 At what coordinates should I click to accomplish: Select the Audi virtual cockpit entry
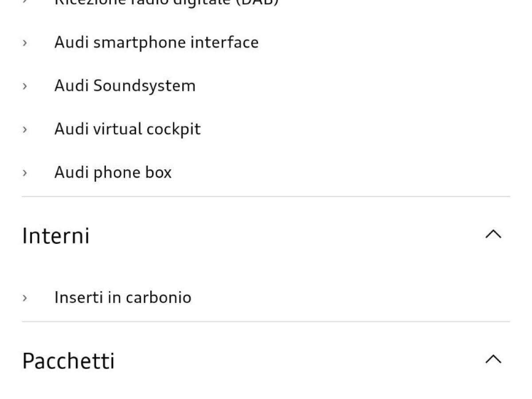pyautogui.click(x=127, y=129)
